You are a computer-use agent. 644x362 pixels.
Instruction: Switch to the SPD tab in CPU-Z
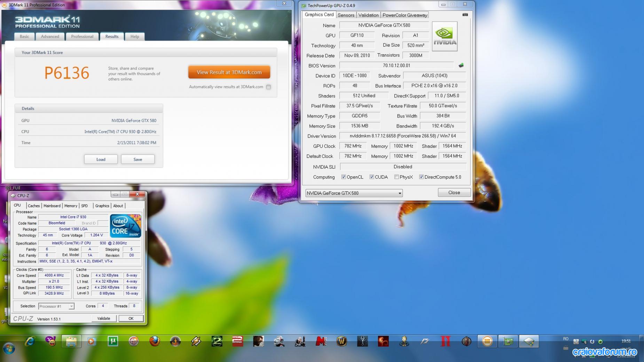[x=85, y=206]
